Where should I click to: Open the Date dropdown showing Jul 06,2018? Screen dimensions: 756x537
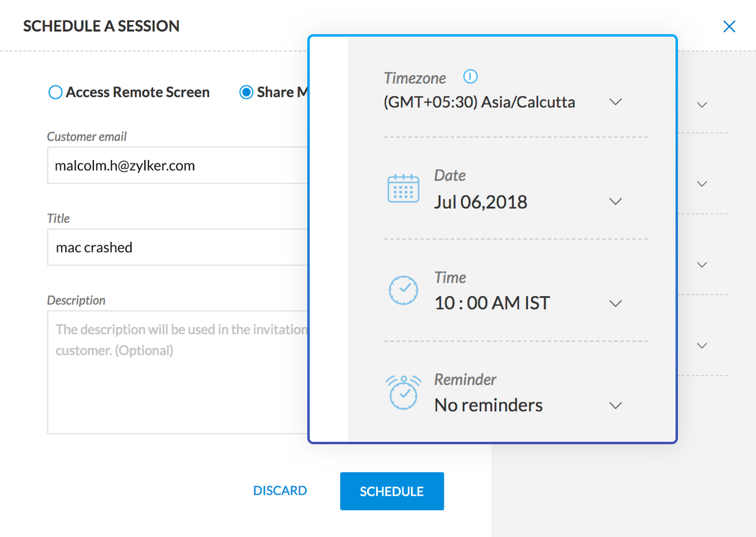click(616, 201)
